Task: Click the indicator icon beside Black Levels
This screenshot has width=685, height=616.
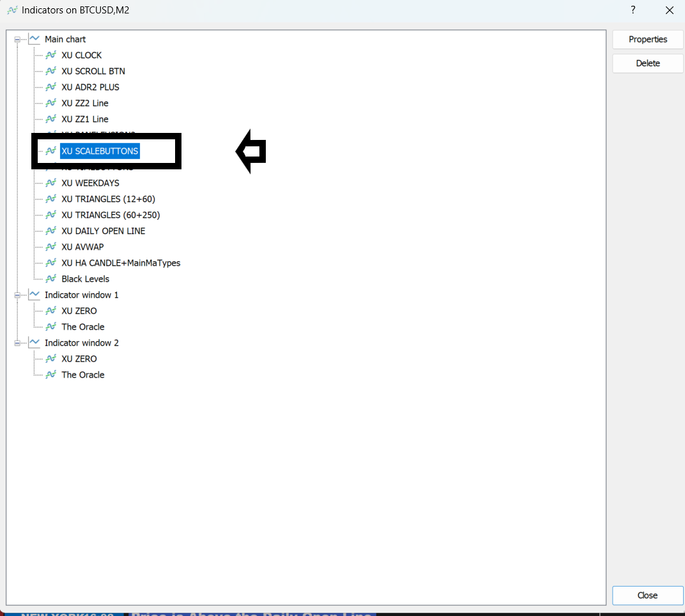Action: pyautogui.click(x=50, y=279)
